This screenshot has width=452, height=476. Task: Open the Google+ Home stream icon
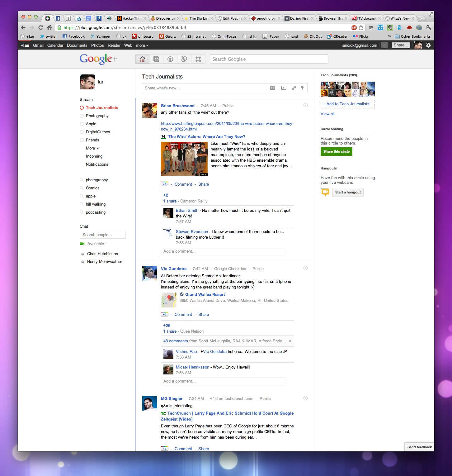pos(142,59)
